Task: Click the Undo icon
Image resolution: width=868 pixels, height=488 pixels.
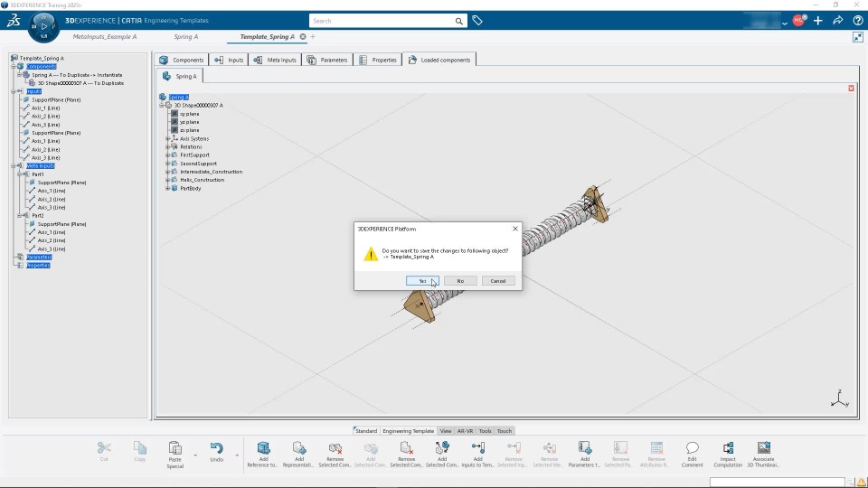Action: click(x=216, y=447)
